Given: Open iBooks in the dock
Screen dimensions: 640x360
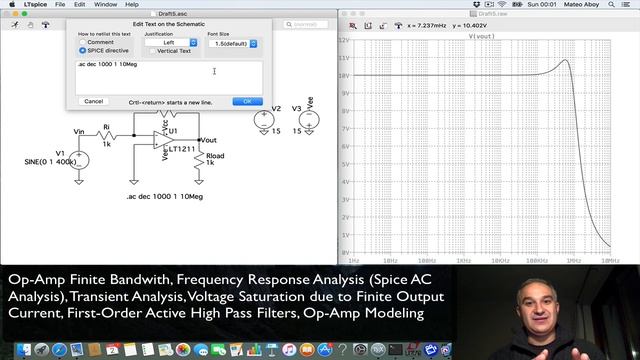Looking at the screenshot, I should tap(307, 350).
